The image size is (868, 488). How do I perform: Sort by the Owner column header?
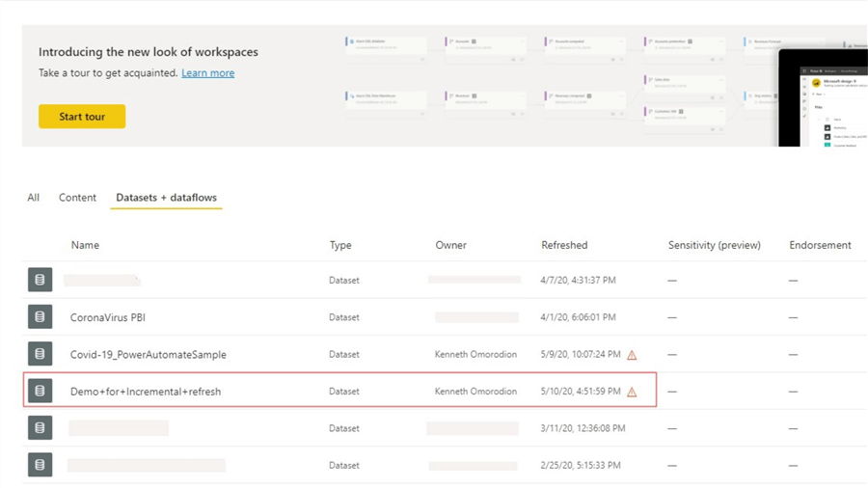[450, 245]
